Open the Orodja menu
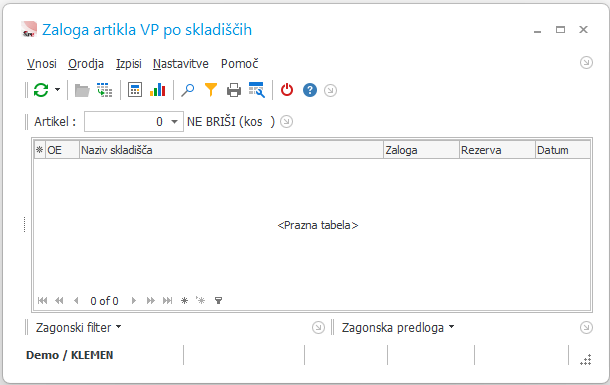This screenshot has height=385, width=610. click(x=86, y=63)
